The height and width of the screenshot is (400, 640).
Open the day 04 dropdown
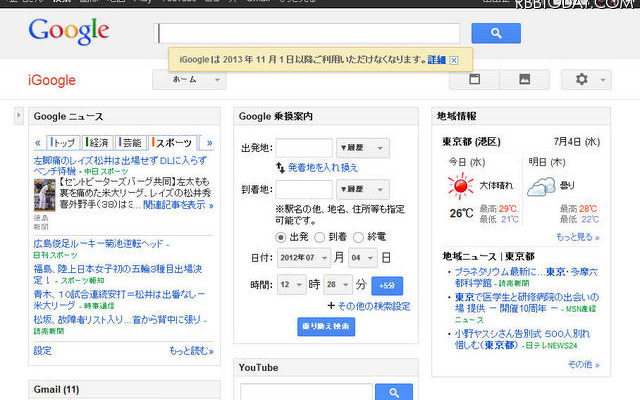click(x=362, y=258)
